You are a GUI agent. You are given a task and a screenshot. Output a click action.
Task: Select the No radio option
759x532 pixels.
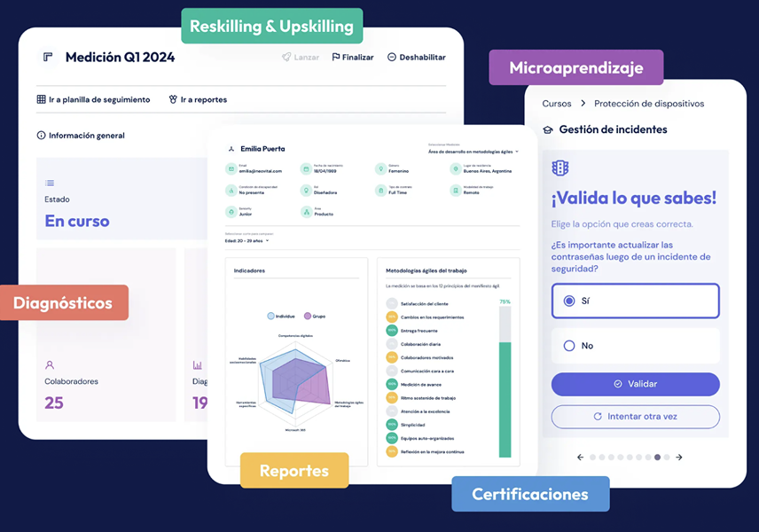click(x=636, y=346)
